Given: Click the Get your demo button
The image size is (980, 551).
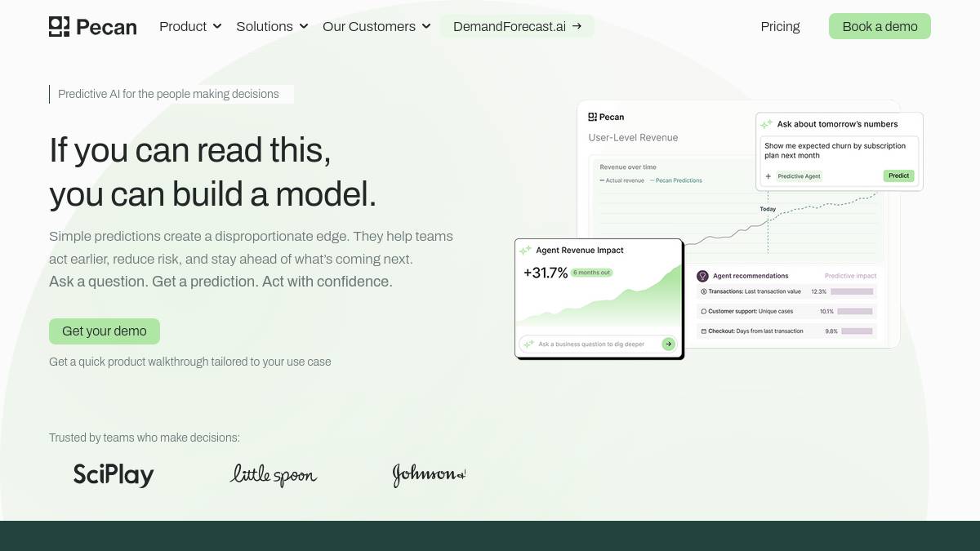Looking at the screenshot, I should (x=105, y=331).
